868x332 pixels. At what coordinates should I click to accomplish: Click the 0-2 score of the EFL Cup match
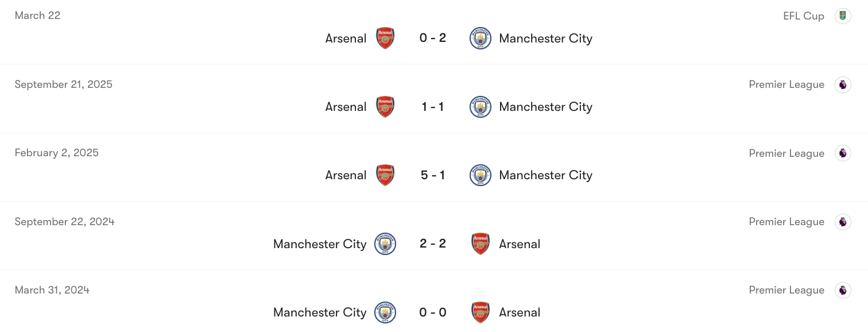(432, 38)
